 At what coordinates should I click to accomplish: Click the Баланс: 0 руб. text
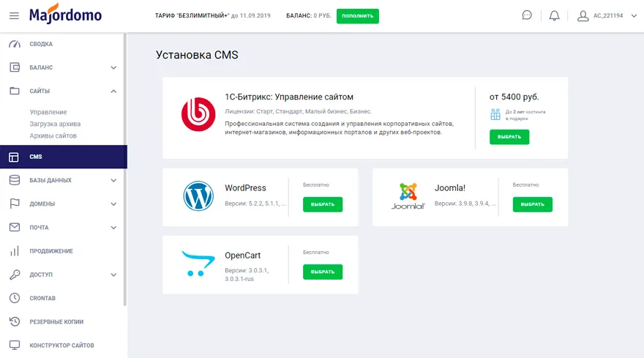tap(309, 15)
